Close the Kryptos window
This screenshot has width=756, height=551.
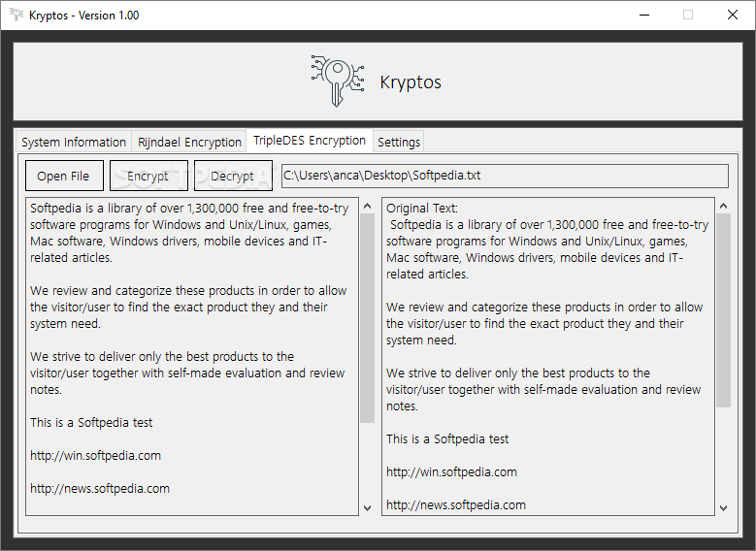[x=733, y=15]
